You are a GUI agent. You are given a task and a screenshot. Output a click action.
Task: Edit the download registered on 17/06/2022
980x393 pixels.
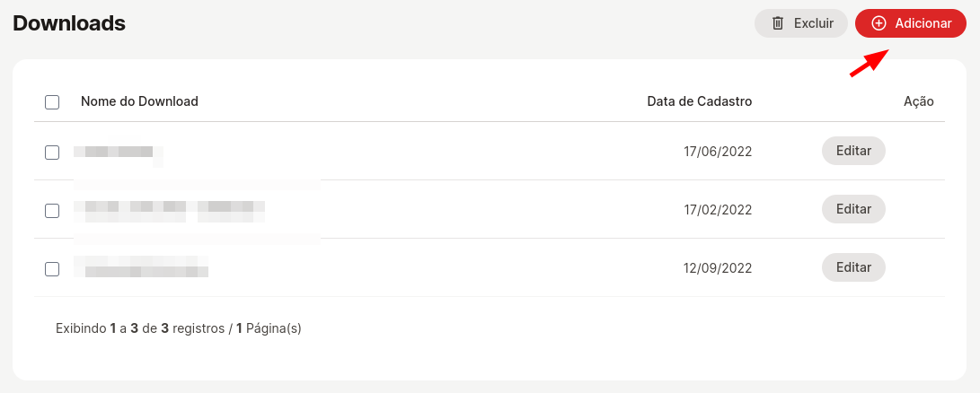click(853, 151)
